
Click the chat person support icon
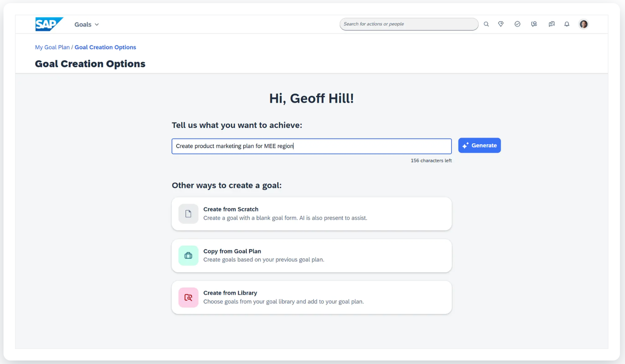point(534,24)
